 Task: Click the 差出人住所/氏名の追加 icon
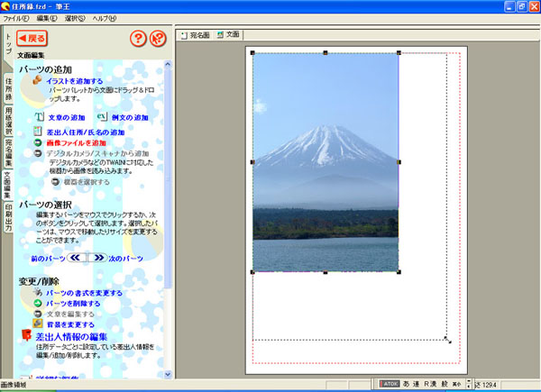(39, 132)
